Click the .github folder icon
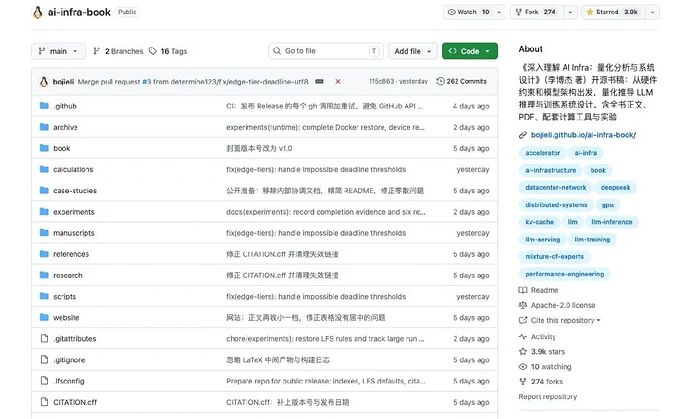Screen dimensions: 690x419 click(44, 106)
